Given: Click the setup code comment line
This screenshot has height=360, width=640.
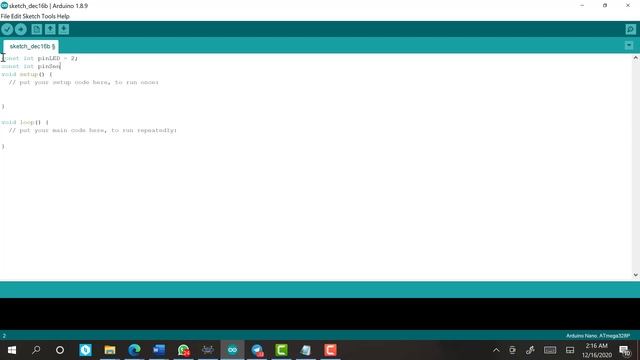Looking at the screenshot, I should (84, 82).
